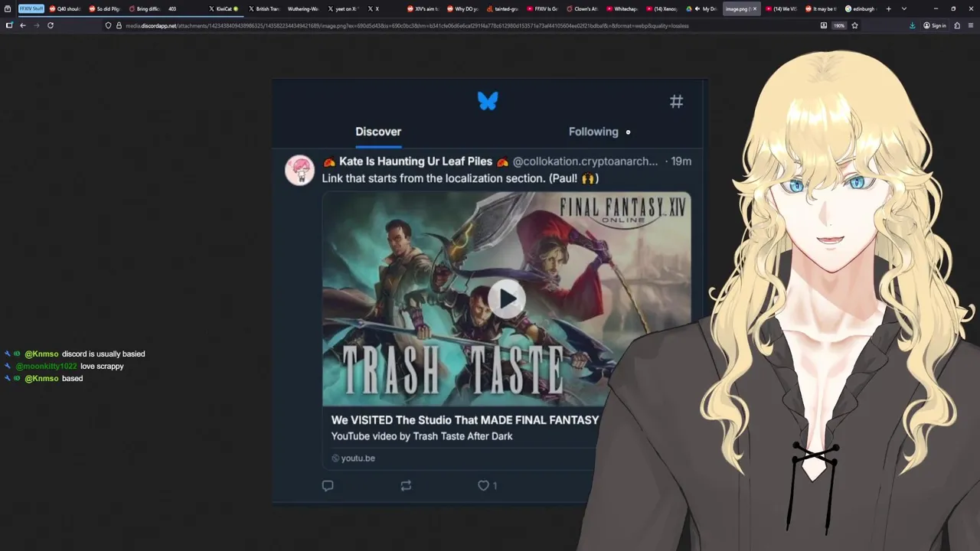Switch to the 'Clown's Att' tab
980x551 pixels.
(583, 8)
